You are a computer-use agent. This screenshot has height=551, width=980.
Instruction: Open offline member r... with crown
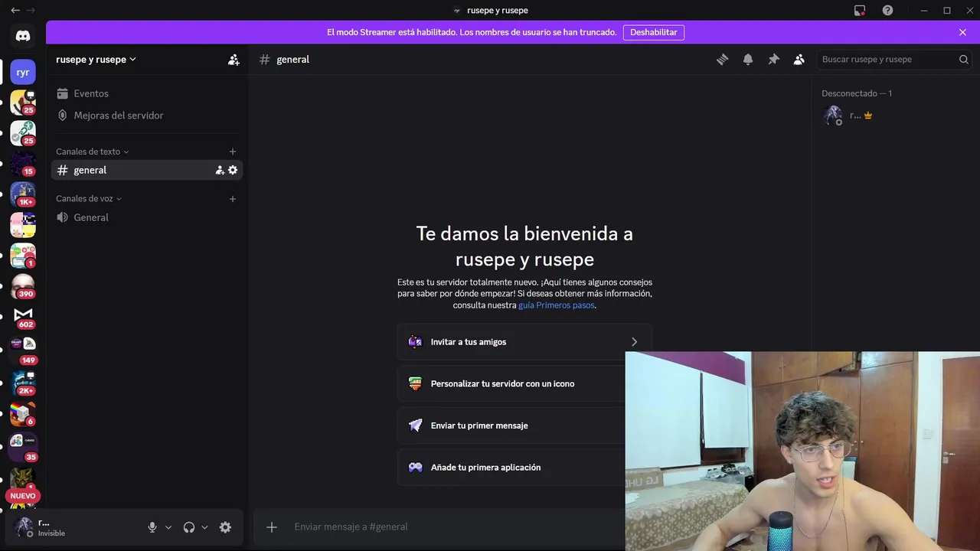point(892,116)
